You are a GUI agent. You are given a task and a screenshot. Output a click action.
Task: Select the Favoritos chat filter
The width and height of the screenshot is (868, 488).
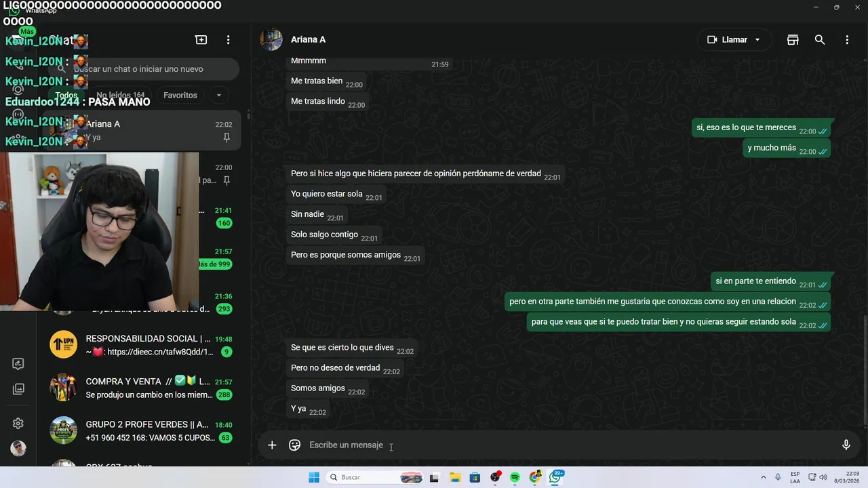(180, 96)
